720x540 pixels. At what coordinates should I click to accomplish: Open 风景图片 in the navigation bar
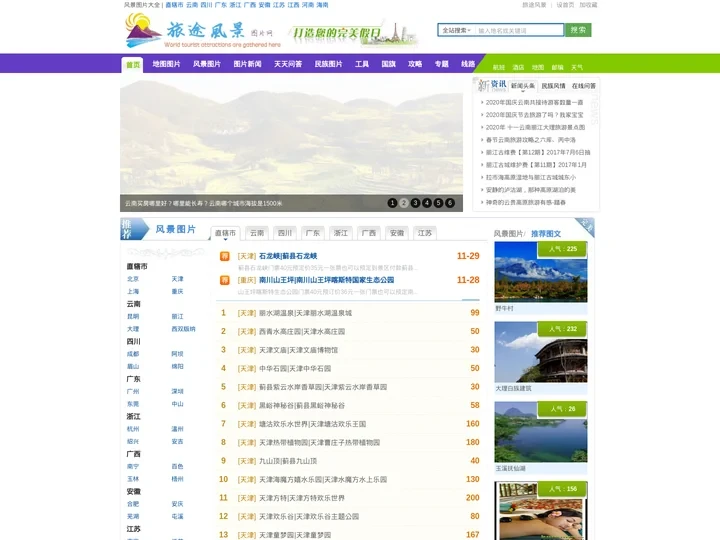207,64
